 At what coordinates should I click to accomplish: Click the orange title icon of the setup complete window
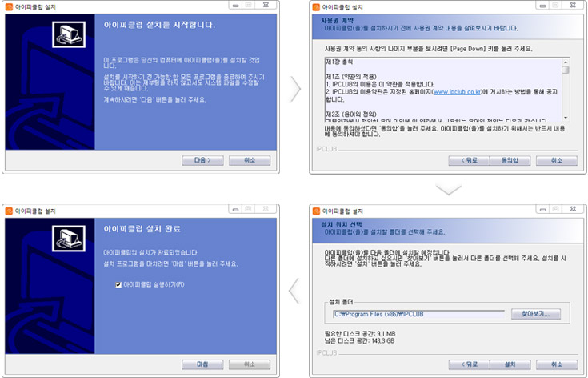[9, 211]
